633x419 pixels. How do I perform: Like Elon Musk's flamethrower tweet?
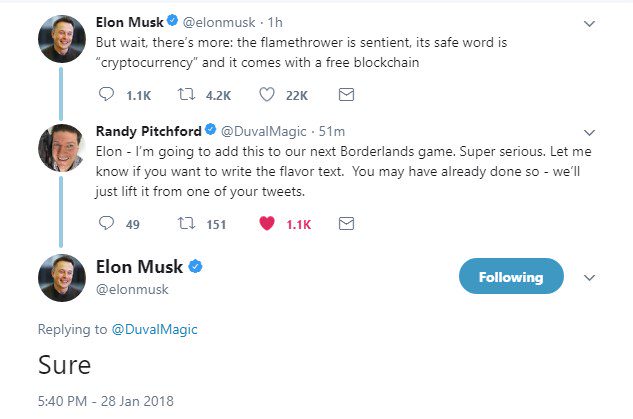[268, 94]
